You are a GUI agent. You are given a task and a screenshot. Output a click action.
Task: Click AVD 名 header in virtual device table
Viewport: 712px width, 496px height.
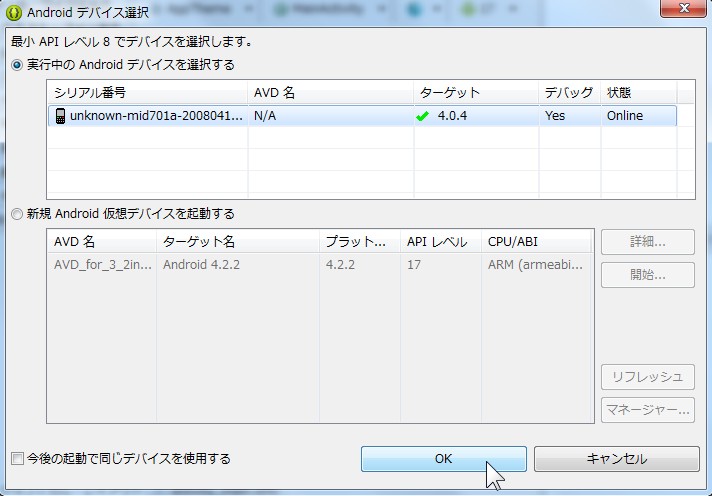pyautogui.click(x=102, y=242)
